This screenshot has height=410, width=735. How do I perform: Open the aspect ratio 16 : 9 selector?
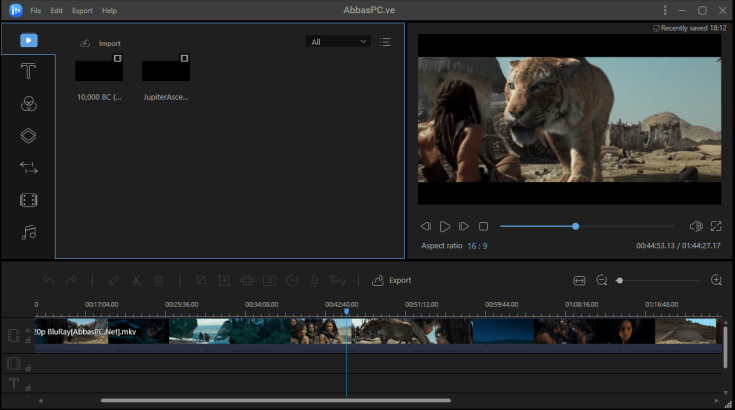click(x=476, y=246)
